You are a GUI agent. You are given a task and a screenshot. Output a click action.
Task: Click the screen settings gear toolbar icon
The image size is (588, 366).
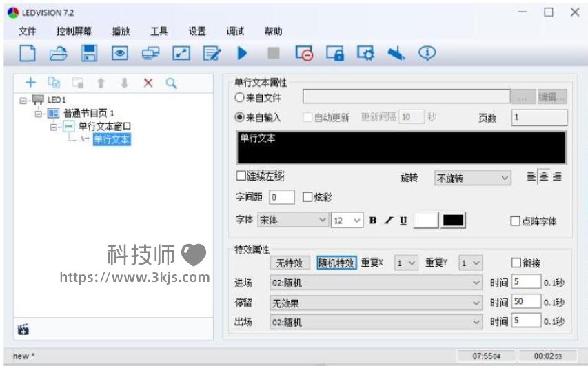pos(365,53)
